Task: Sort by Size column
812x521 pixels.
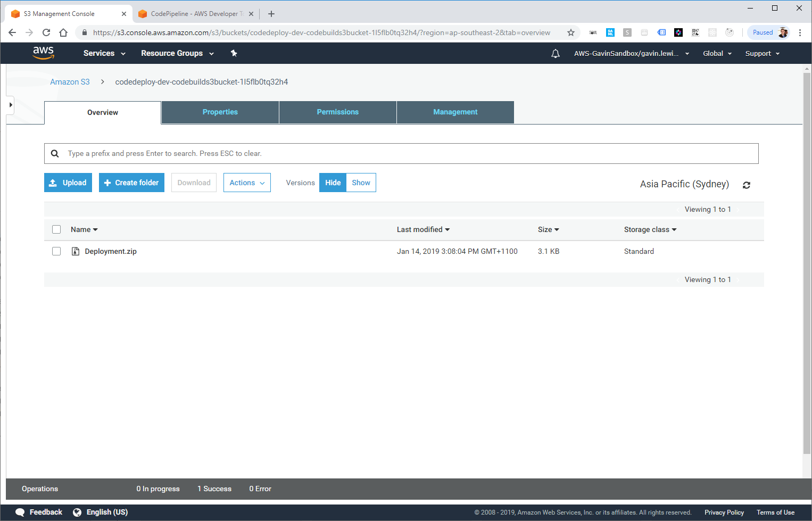Action: pos(548,229)
